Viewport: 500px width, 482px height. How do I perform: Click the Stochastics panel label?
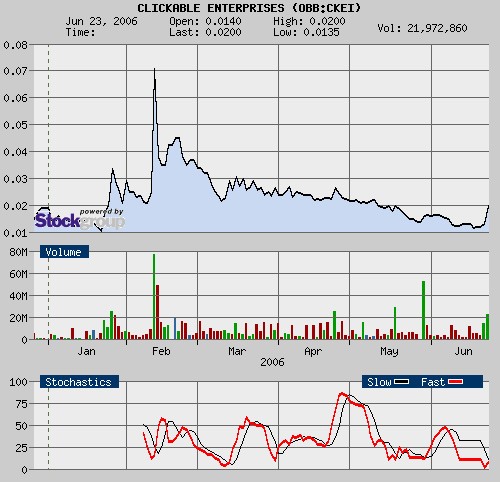point(79,382)
